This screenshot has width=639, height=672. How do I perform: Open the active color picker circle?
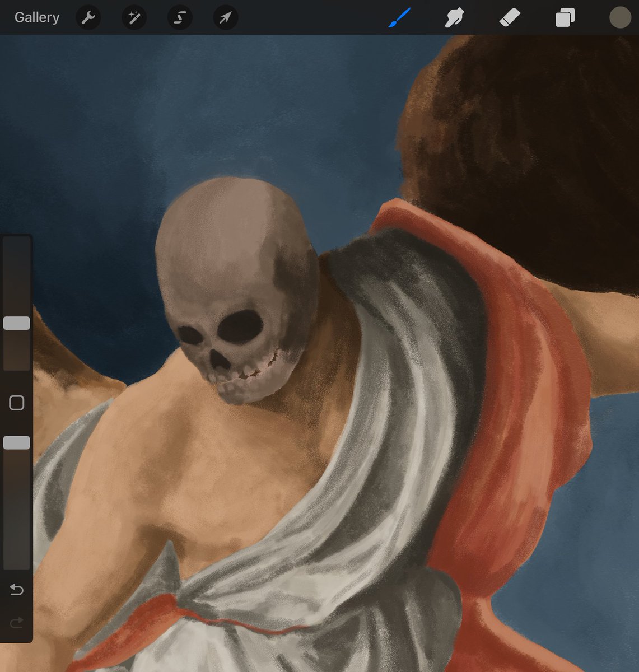pyautogui.click(x=621, y=17)
